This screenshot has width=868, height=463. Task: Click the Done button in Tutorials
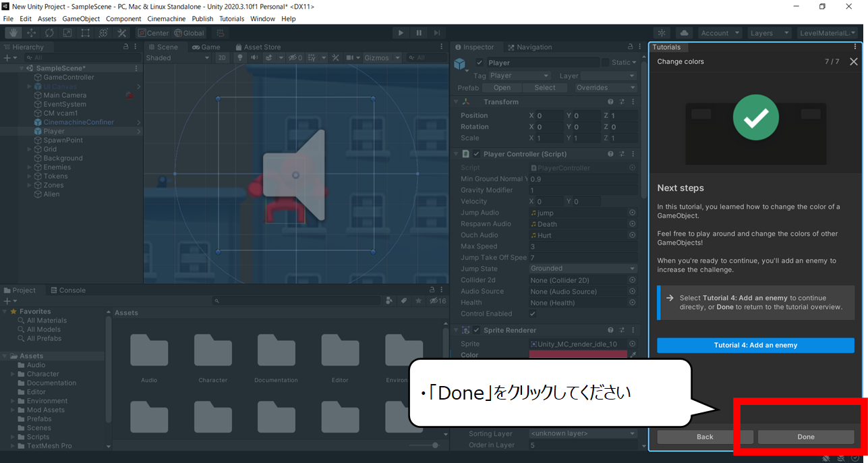point(806,437)
